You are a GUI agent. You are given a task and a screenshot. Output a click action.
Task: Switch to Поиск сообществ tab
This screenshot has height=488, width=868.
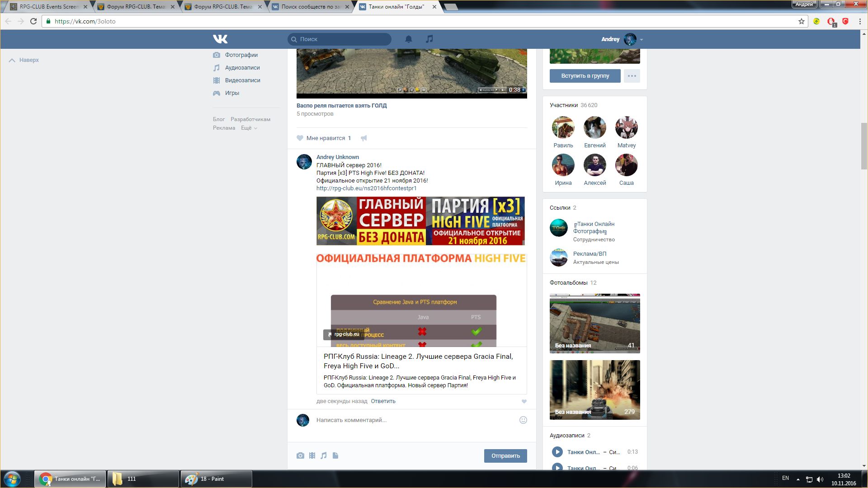(x=309, y=7)
